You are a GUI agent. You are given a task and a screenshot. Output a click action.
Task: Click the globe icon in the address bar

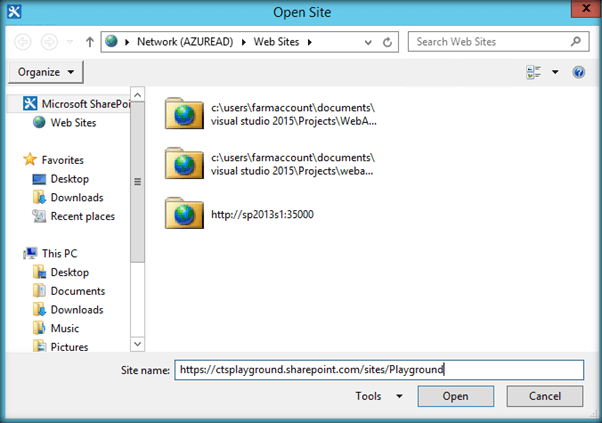111,41
